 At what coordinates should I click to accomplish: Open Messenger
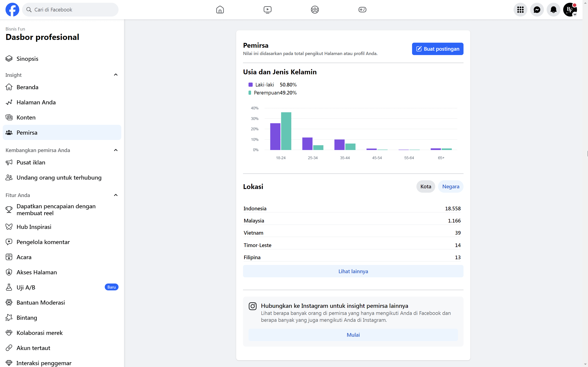537,10
